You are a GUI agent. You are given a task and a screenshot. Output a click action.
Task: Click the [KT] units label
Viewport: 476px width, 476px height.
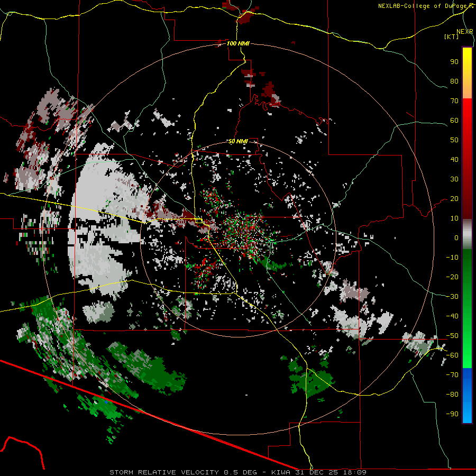pos(451,36)
